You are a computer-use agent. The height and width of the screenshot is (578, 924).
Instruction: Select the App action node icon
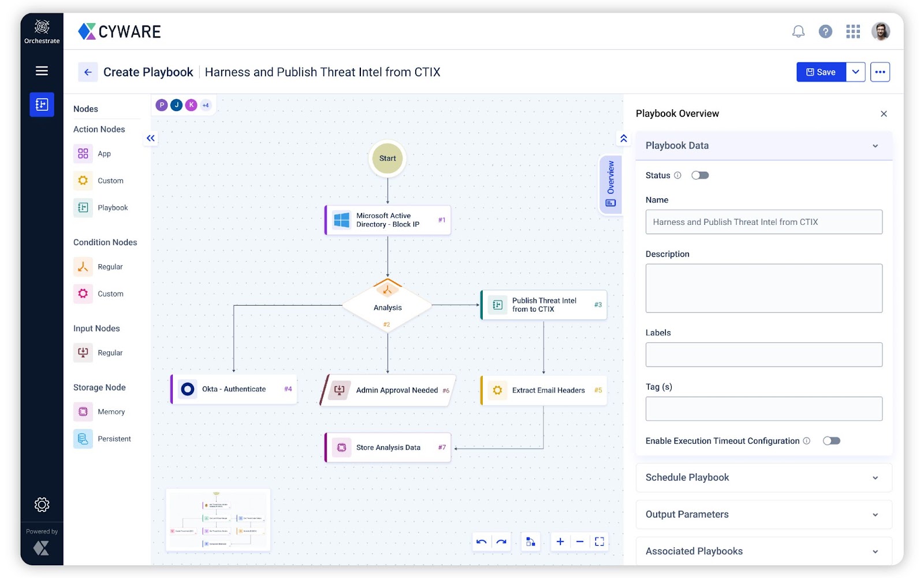(x=83, y=154)
